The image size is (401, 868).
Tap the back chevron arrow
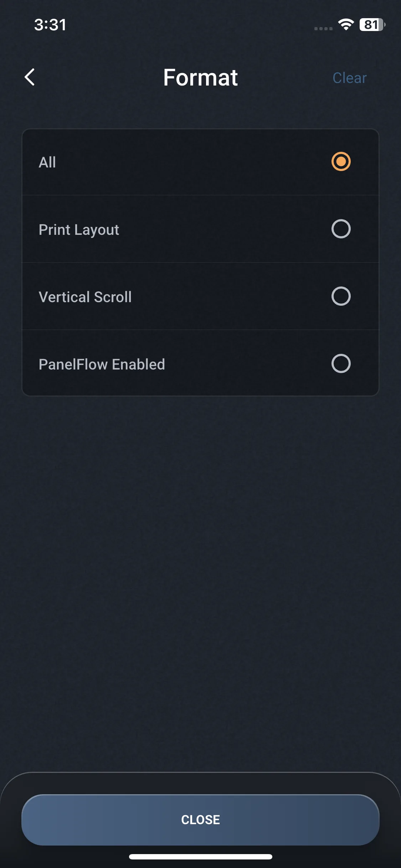(x=30, y=77)
